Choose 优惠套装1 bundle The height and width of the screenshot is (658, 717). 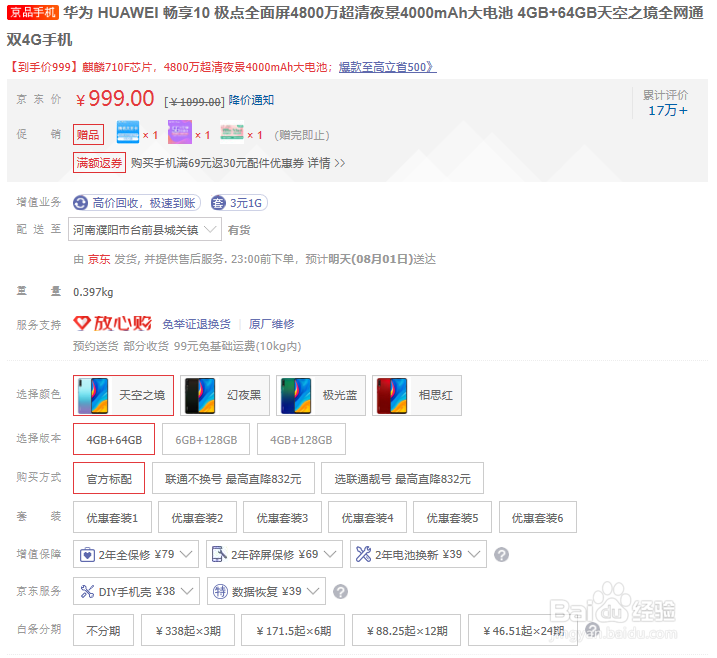(x=112, y=517)
